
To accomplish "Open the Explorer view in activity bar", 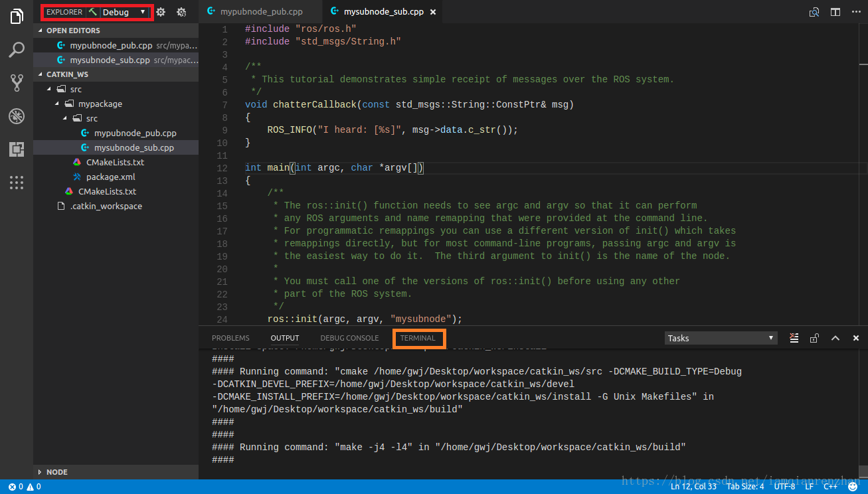I will [17, 17].
